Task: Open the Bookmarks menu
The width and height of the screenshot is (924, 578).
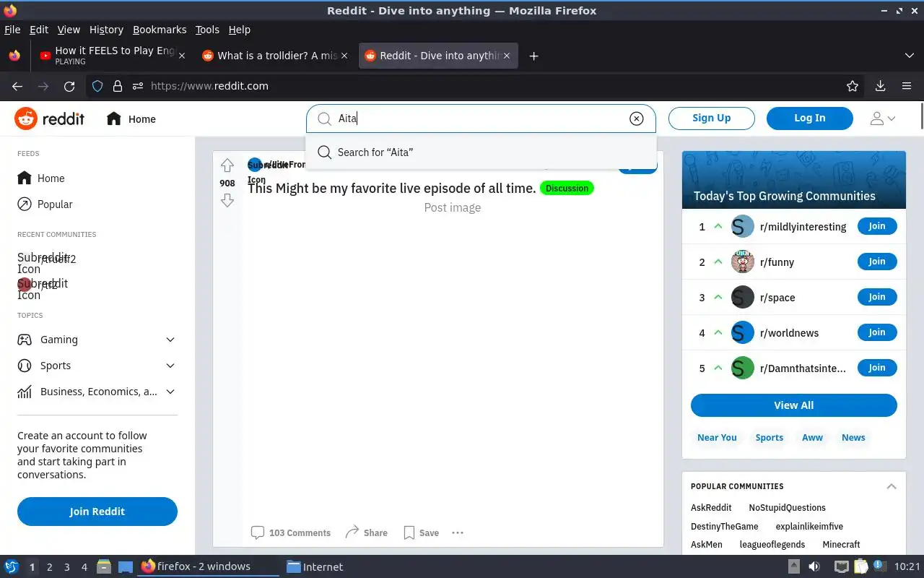Action: click(160, 30)
